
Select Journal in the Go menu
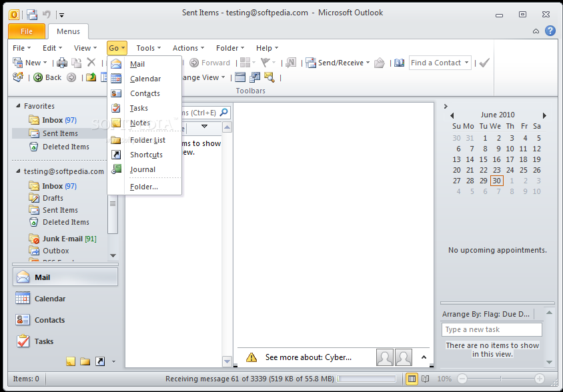pyautogui.click(x=144, y=169)
